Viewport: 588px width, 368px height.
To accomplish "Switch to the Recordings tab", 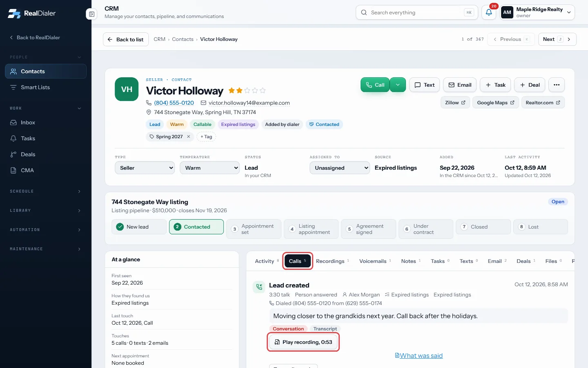I will pyautogui.click(x=332, y=261).
